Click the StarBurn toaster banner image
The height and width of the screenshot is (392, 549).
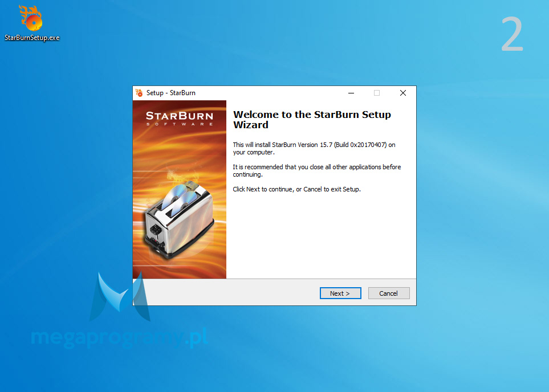point(180,189)
